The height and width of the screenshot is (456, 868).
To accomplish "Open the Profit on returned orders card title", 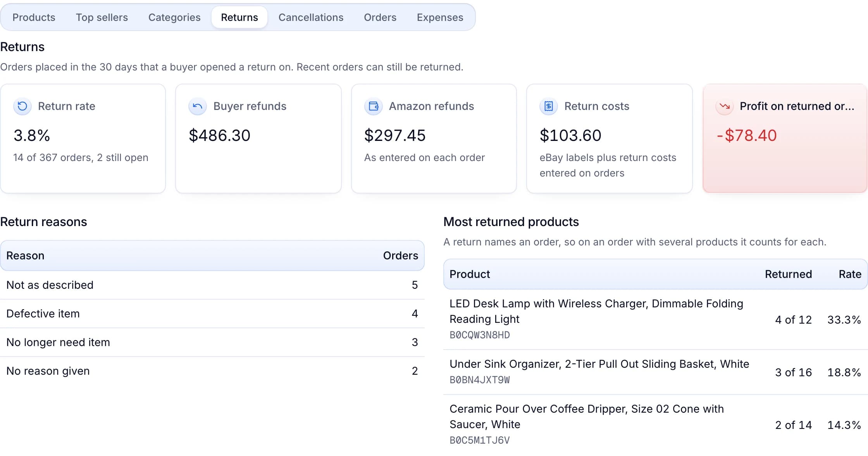I will coord(797,106).
